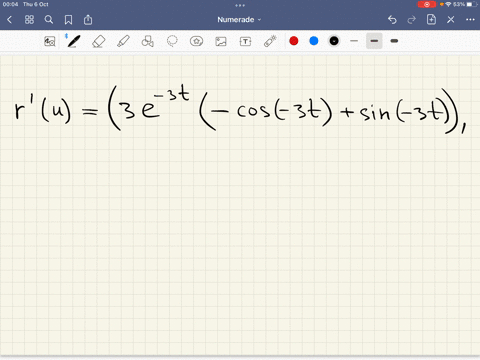Select the zoom window tool
480x360 pixels.
coord(50,41)
